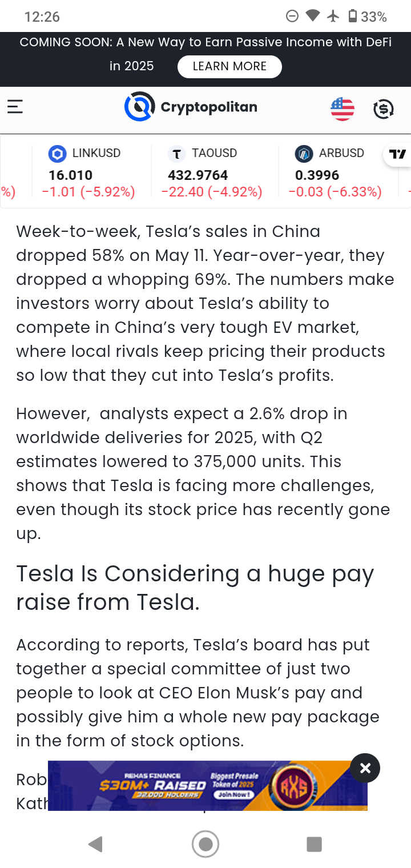Viewport: 411px width, 868px height.
Task: Tap the LINKUSD Chainlink coin icon
Action: pos(57,154)
